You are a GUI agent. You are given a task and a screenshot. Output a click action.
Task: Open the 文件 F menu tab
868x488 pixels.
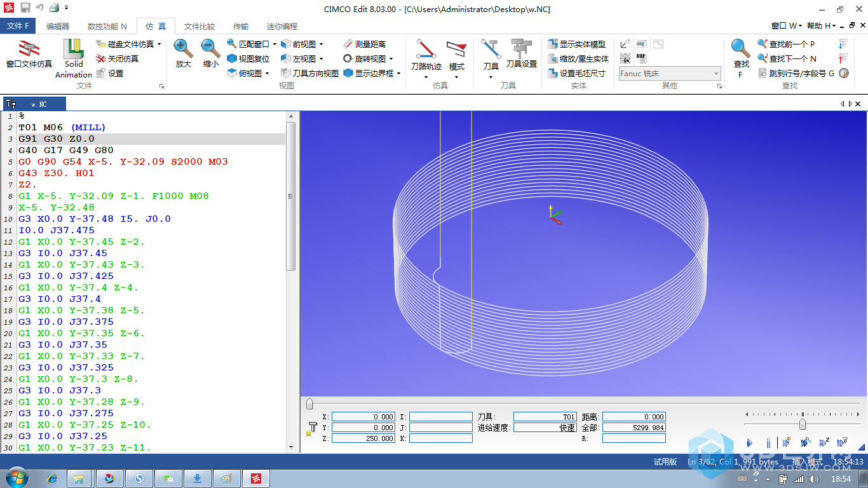pos(18,26)
